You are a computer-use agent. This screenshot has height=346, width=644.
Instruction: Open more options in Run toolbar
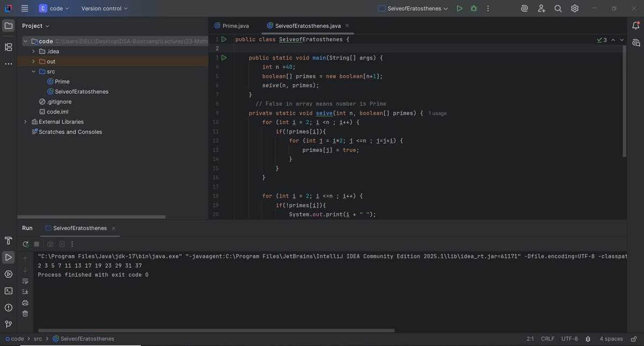pos(72,244)
